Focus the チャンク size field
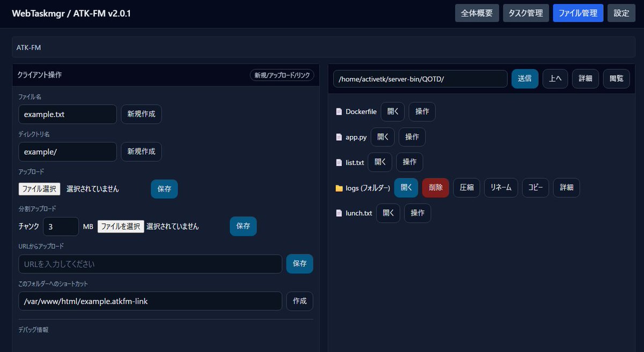The image size is (644, 352). pos(61,226)
